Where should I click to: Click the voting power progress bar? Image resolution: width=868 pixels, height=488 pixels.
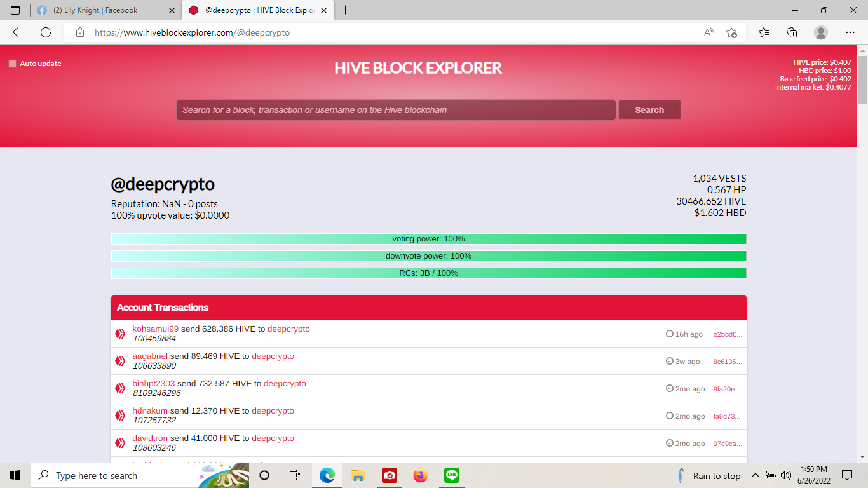(428, 239)
